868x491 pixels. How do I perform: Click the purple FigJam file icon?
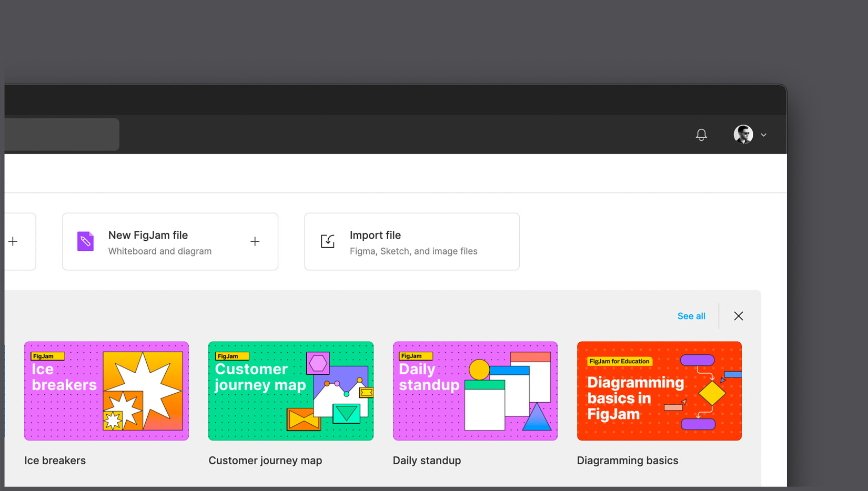85,241
